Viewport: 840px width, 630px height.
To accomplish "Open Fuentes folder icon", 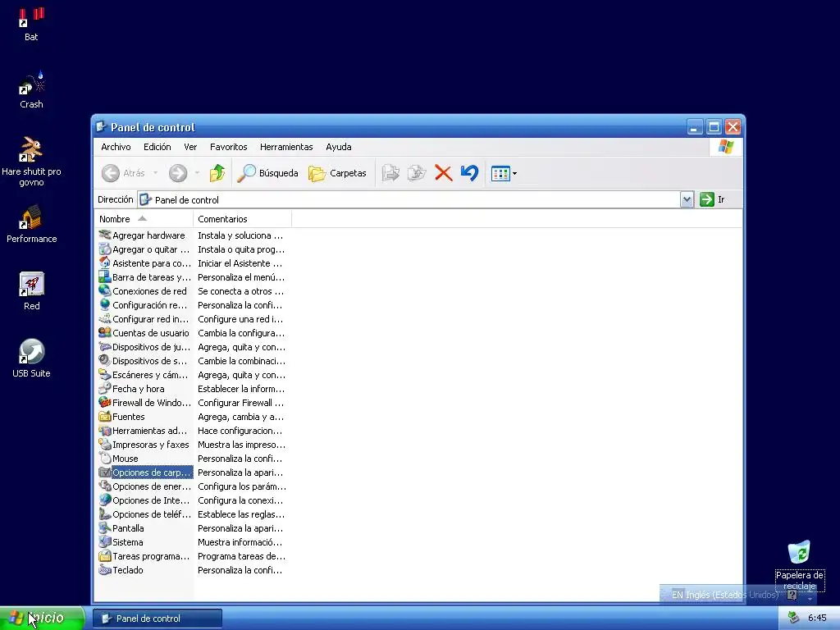I will [105, 416].
